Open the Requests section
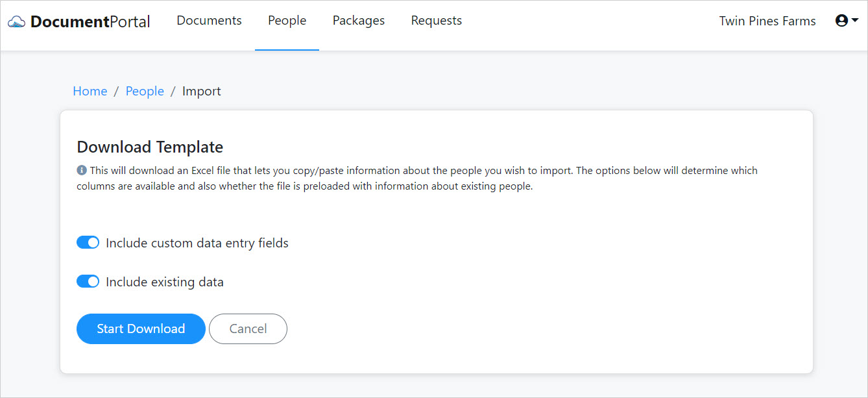868x398 pixels. (436, 20)
